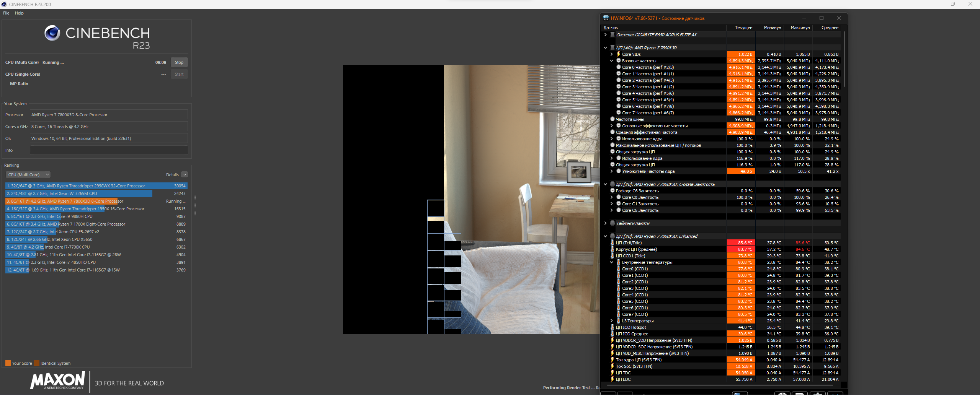The height and width of the screenshot is (395, 980).
Task: Click the render preview image
Action: click(471, 200)
